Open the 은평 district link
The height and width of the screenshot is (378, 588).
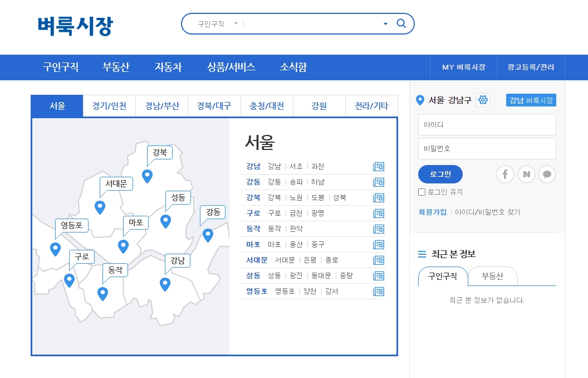[310, 260]
